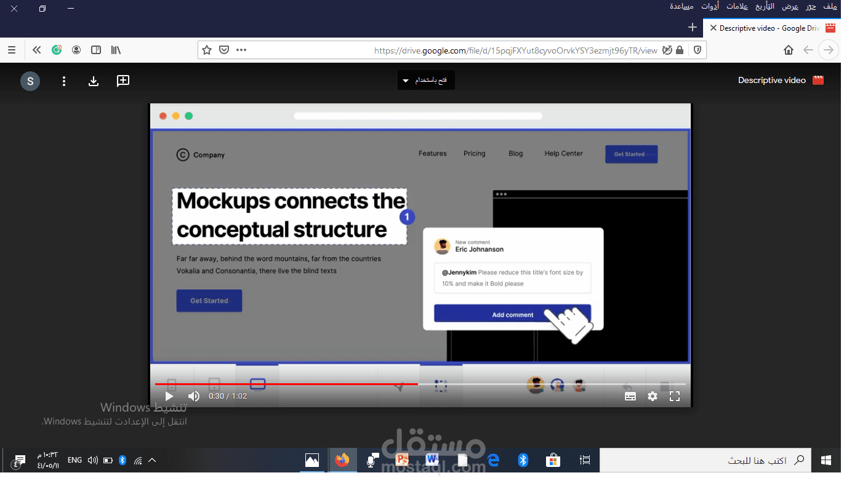Open the Windows notification center
868x486 pixels.
[18, 461]
